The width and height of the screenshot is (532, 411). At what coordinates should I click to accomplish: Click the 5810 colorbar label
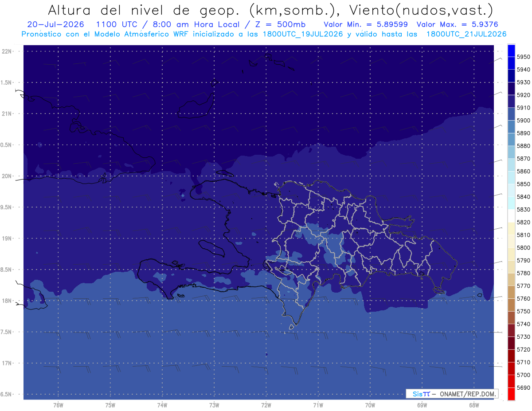(x=524, y=235)
